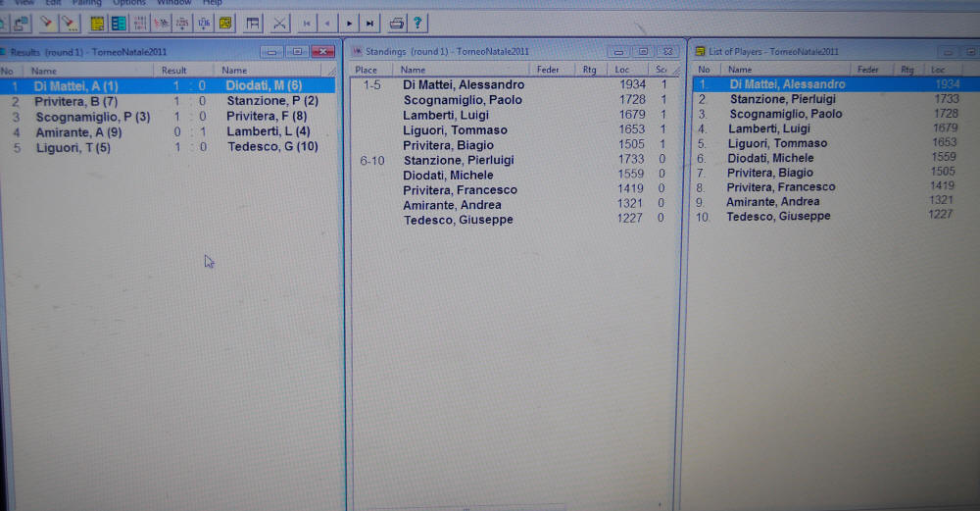Open the yellow player list toolbar icon
Screen dimensions: 980x511
[x=97, y=24]
